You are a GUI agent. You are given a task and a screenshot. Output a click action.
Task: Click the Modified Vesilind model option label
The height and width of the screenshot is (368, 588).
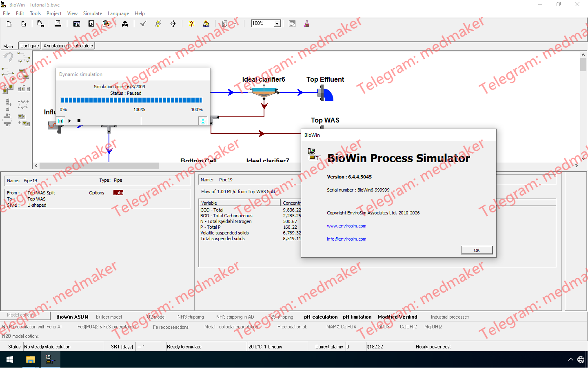[x=397, y=317]
